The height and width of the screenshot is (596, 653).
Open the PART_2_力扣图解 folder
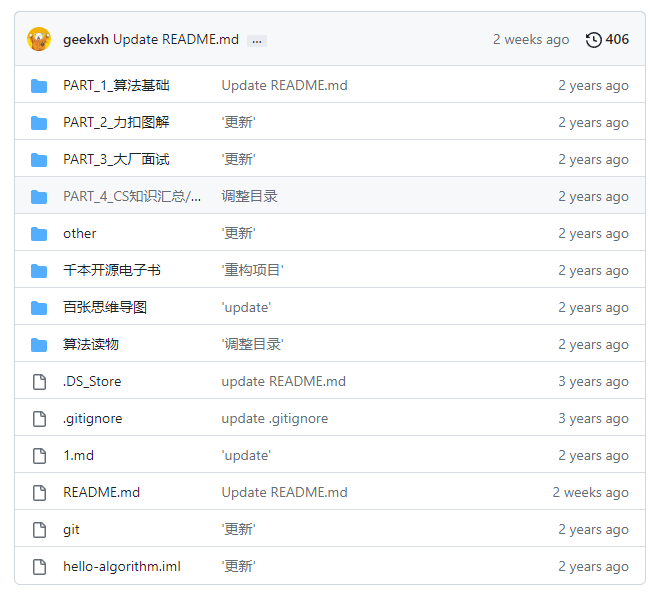[x=116, y=123]
